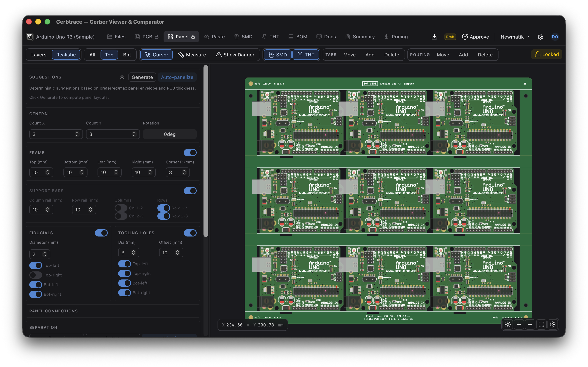588x367 pixels.
Task: Open the Pricing tab
Action: click(396, 37)
